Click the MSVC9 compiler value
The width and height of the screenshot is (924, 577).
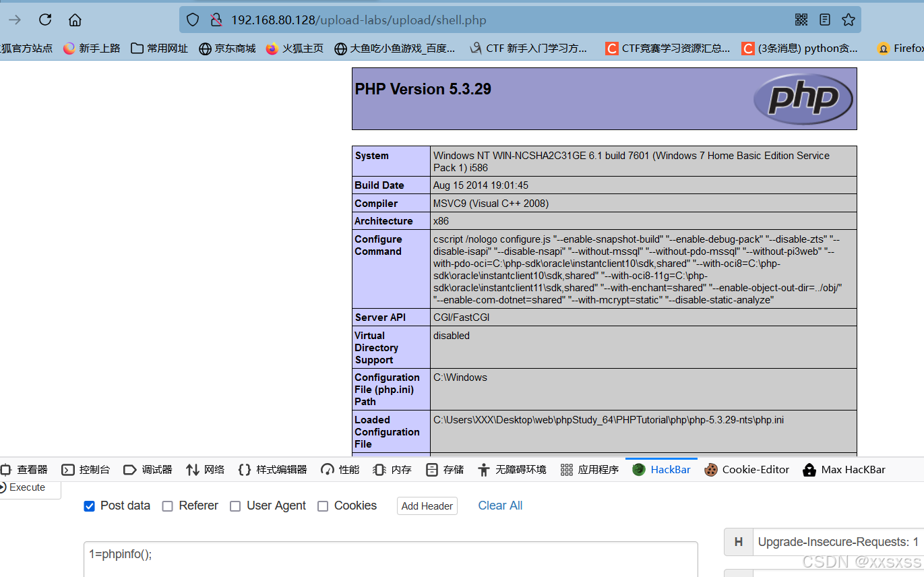point(491,204)
